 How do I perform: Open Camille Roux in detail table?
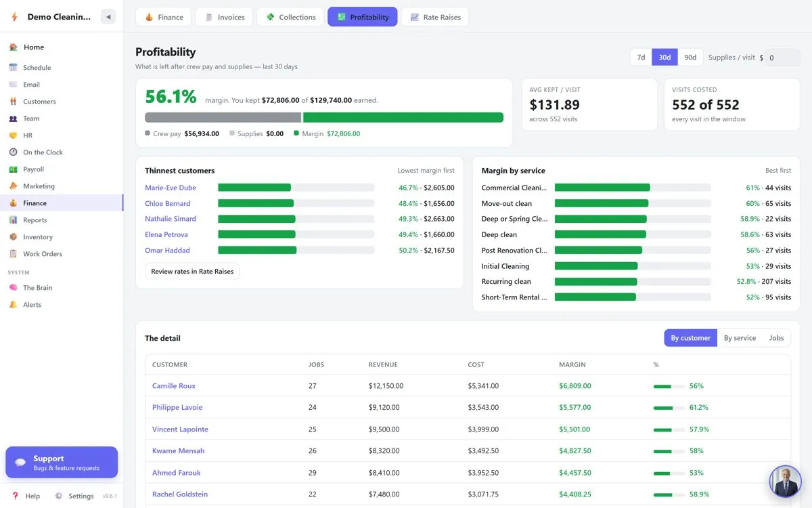(174, 386)
